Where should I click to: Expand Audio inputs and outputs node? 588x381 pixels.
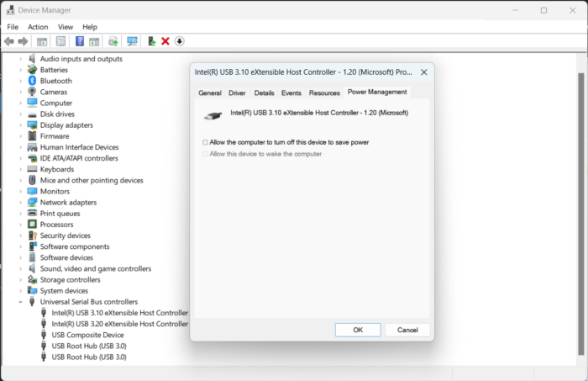[x=21, y=59]
